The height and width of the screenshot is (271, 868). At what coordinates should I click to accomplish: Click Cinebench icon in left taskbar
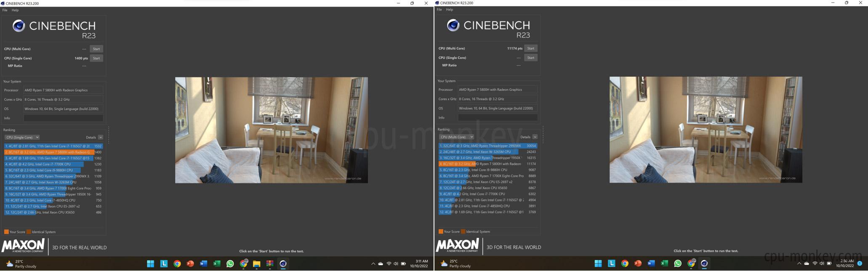(x=283, y=264)
